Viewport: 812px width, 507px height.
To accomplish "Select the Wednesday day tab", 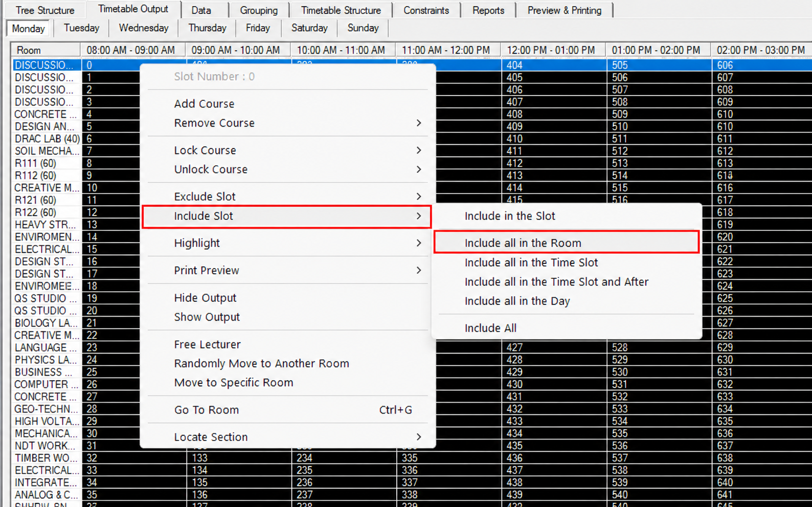I will (144, 28).
